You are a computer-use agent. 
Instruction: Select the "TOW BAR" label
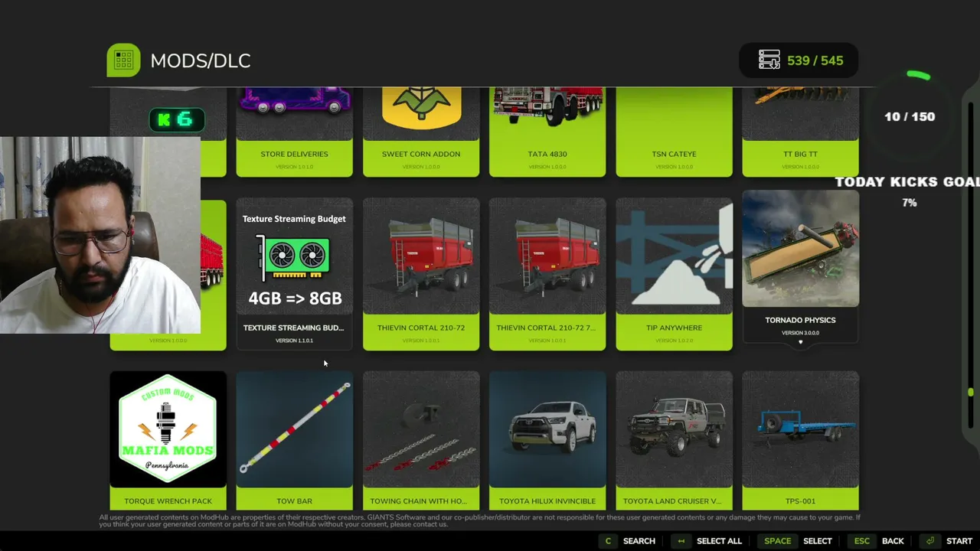[x=294, y=501]
